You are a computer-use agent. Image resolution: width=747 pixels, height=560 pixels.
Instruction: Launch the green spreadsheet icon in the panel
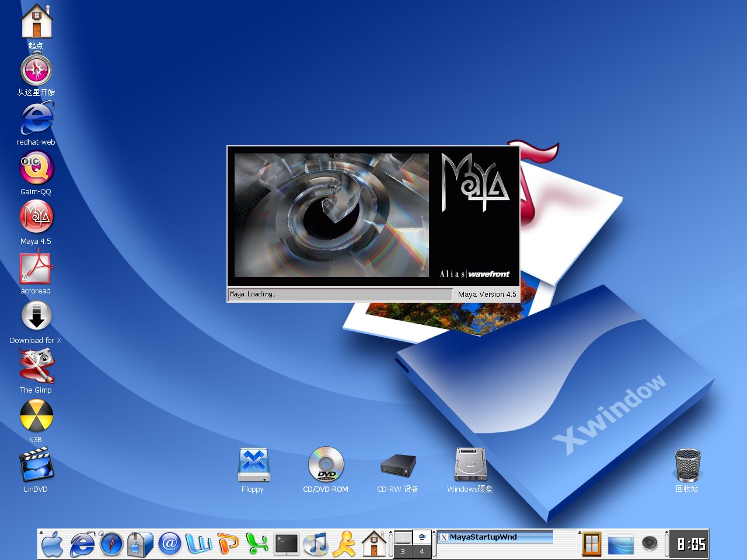[x=257, y=544]
